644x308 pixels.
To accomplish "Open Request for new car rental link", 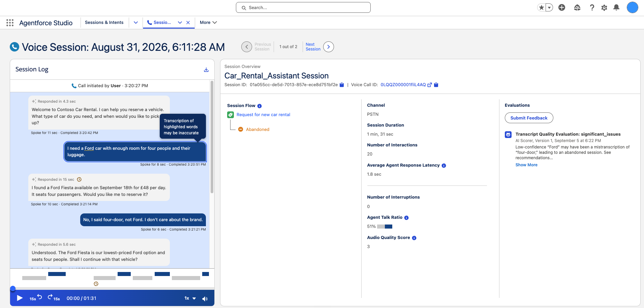I will 263,115.
